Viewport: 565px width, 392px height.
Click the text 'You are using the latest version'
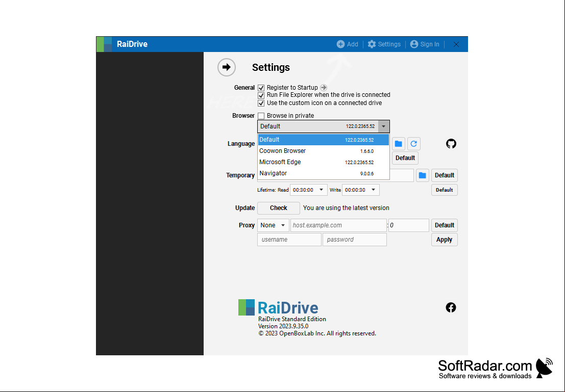[346, 208]
